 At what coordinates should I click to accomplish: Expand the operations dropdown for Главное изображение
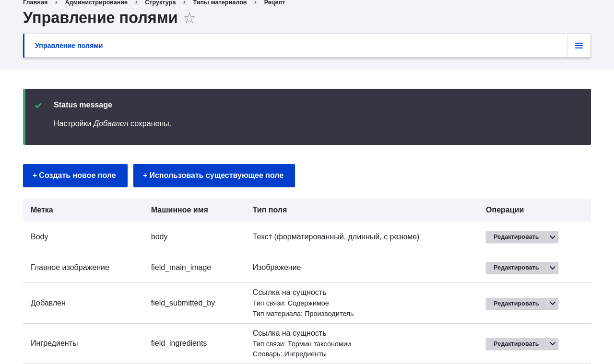553,268
